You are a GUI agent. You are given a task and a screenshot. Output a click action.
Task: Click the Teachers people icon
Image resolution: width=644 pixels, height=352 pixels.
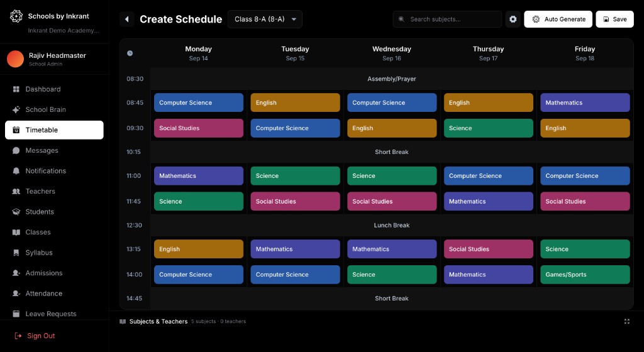(16, 191)
